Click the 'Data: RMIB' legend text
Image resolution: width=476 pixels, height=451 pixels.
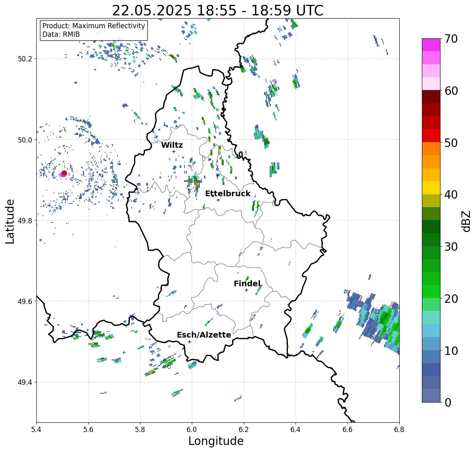coord(61,34)
